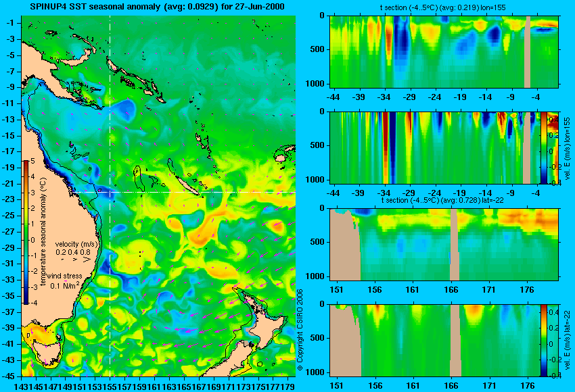The image size is (575, 392).
Task: Click the 't section (avg: 0.728) lat=-22' title
Action: click(442, 201)
